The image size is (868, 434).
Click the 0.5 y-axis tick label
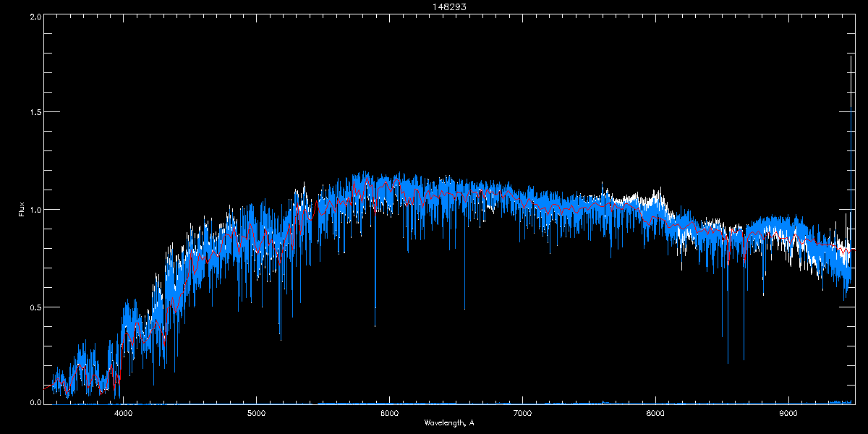click(x=34, y=307)
